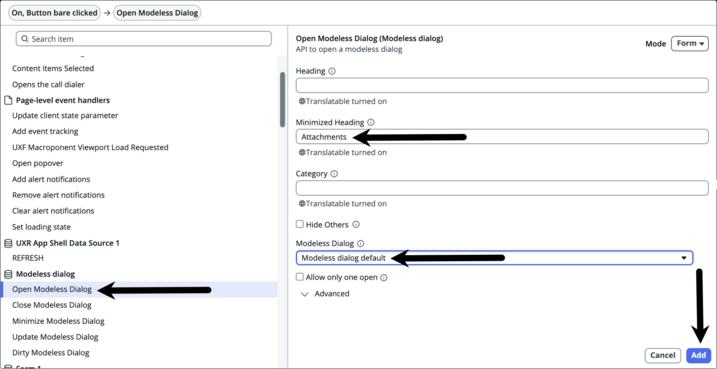Click the Heading input field
Image resolution: width=717 pixels, height=369 pixels.
pyautogui.click(x=502, y=86)
